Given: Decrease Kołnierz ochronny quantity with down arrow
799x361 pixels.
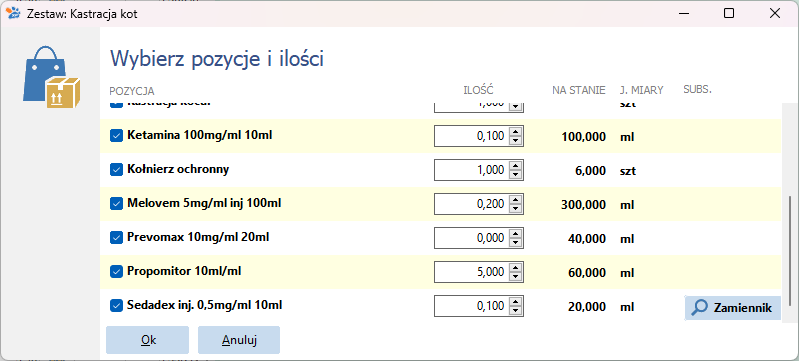Looking at the screenshot, I should coord(516,175).
